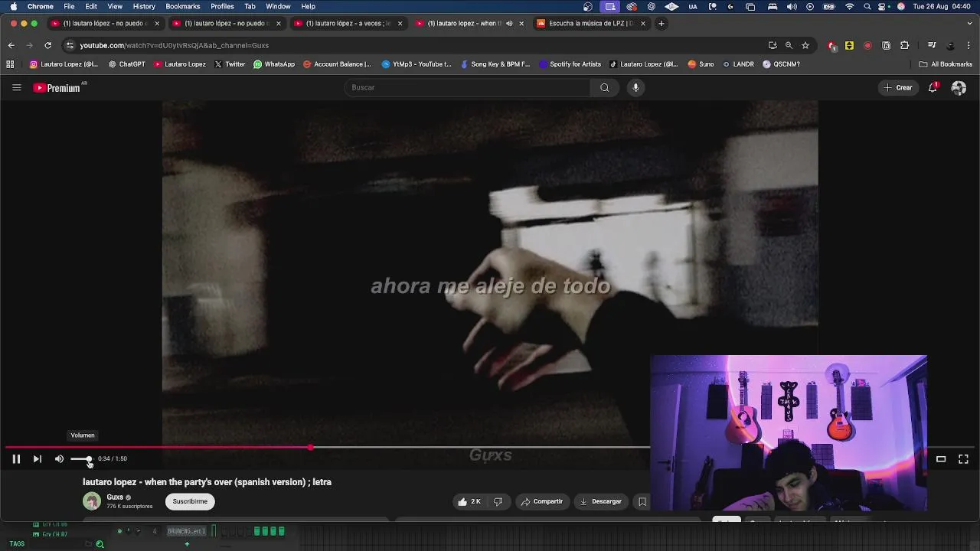Click the search magnifier button

[604, 87]
